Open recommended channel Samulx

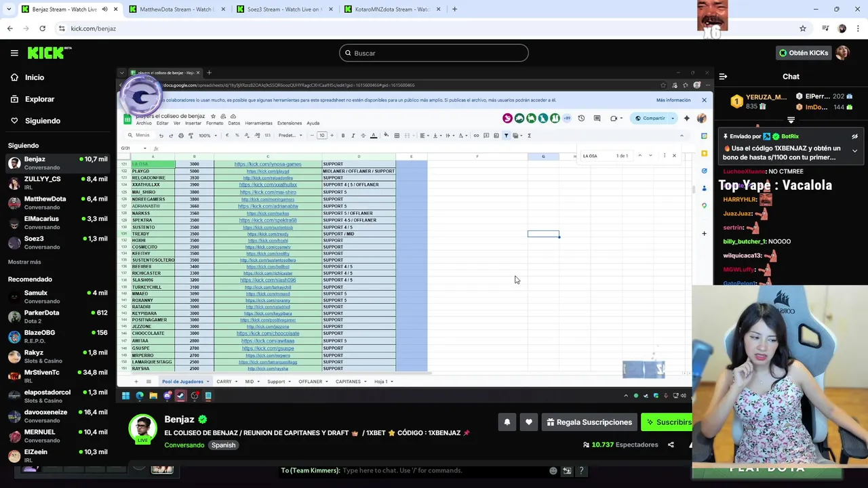coord(58,296)
